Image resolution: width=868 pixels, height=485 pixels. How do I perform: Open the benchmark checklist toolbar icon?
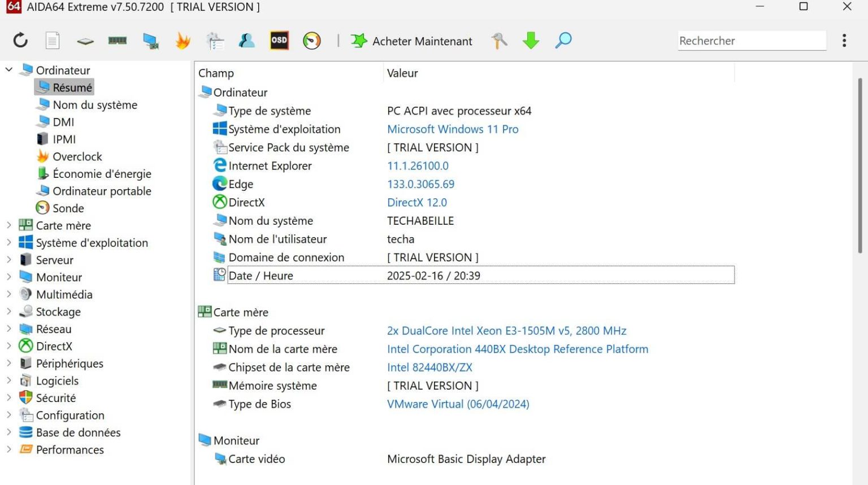click(215, 40)
